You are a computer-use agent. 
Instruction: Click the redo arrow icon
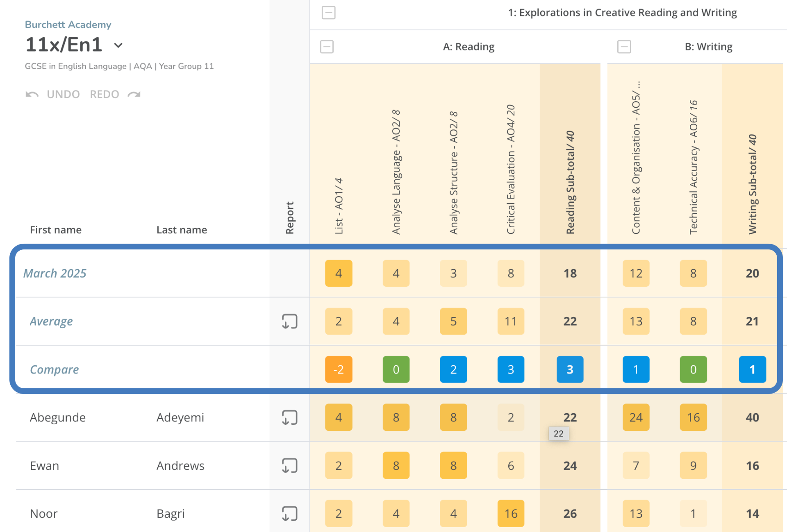point(134,95)
